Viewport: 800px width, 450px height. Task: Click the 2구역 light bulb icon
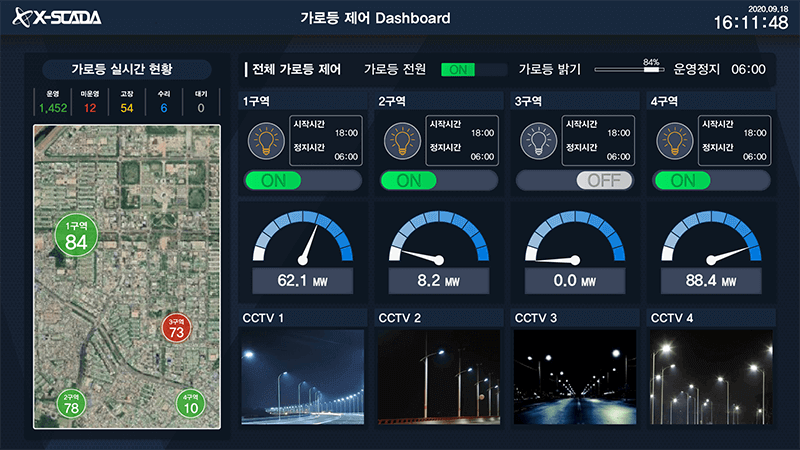402,141
